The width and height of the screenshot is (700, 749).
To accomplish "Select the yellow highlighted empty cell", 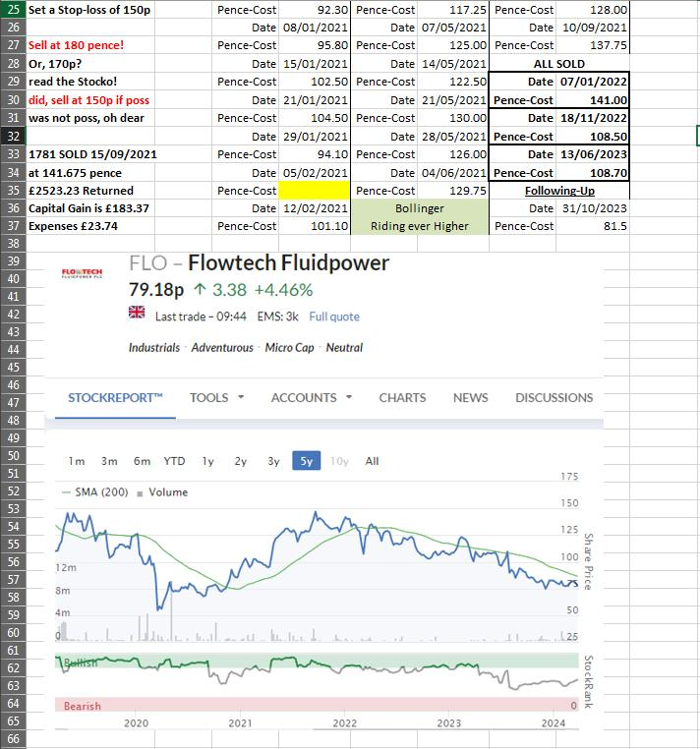I will point(315,191).
